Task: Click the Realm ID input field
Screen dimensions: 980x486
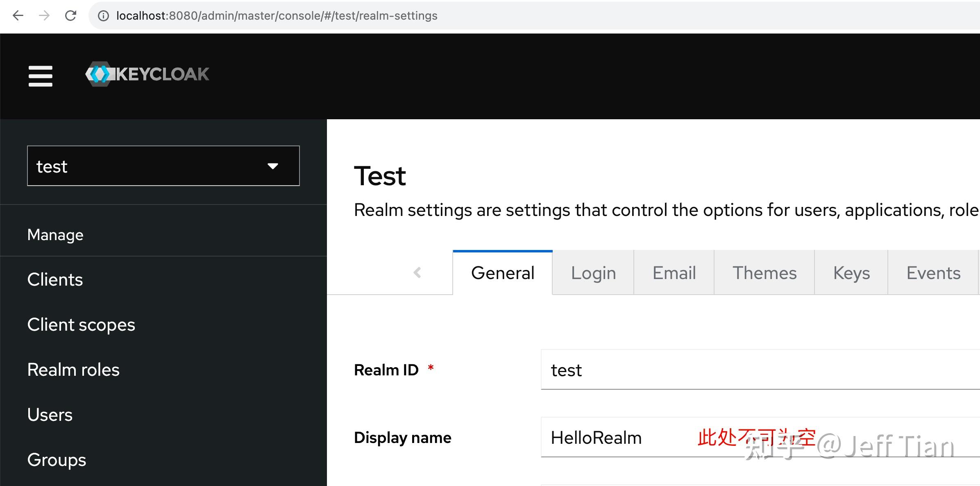Action: 760,370
